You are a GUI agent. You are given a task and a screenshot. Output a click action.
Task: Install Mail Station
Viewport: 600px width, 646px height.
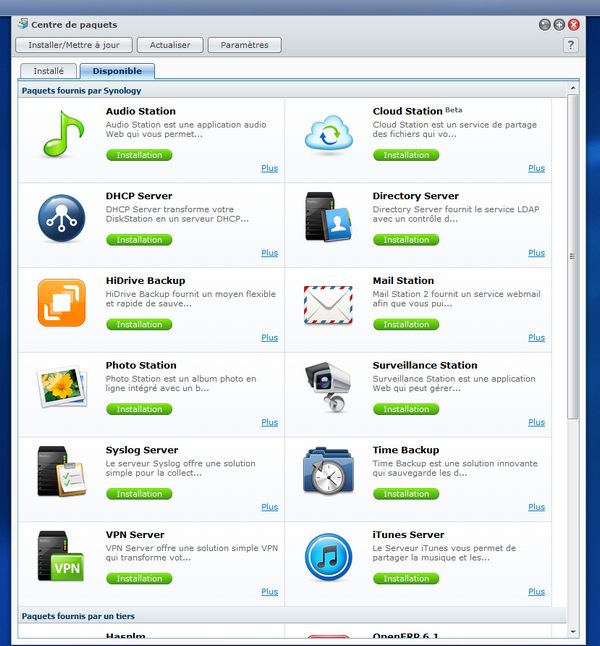click(406, 325)
